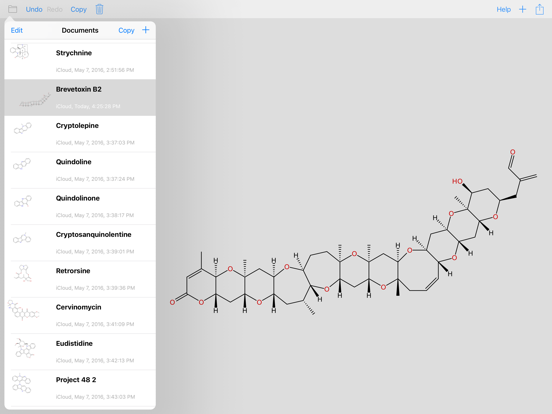Viewport: 552px width, 414px height.
Task: Open the Eudistidine document
Action: tap(80, 351)
